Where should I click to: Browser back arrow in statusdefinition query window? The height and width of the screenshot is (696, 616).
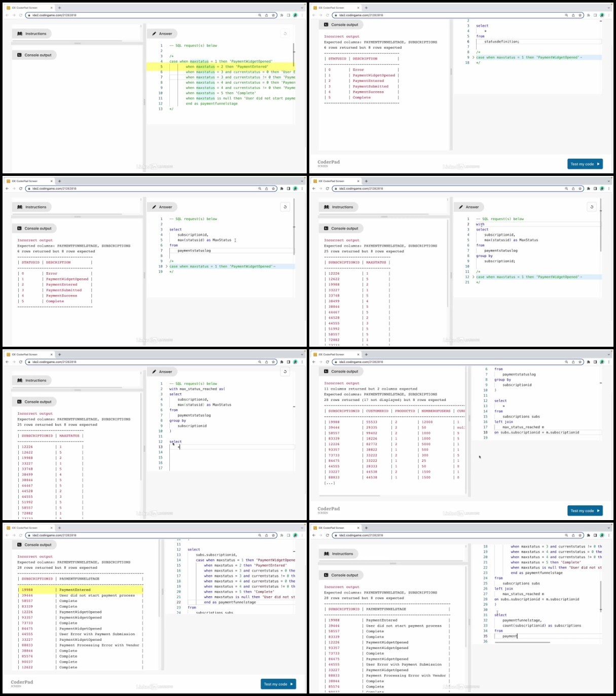click(x=314, y=15)
